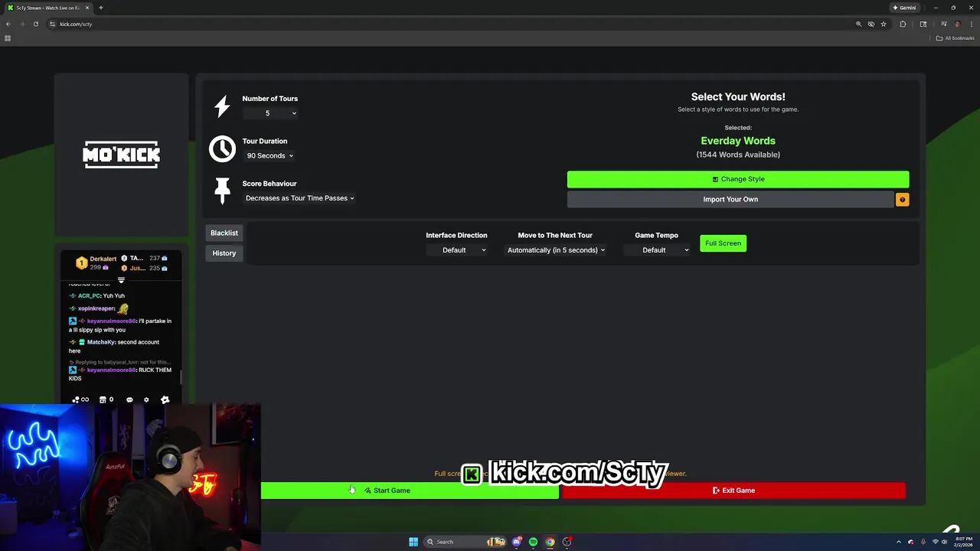Open chat settings gear icon
This screenshot has width=980, height=551.
146,399
